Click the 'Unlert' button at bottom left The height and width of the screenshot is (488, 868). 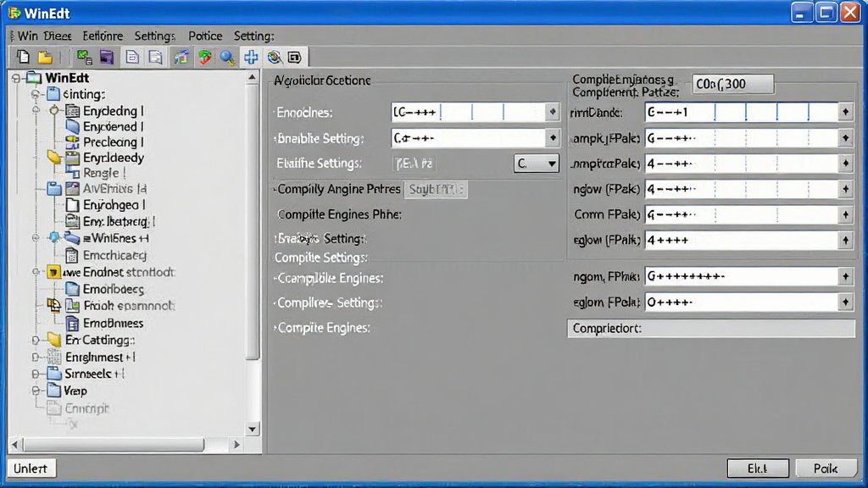click(x=31, y=468)
